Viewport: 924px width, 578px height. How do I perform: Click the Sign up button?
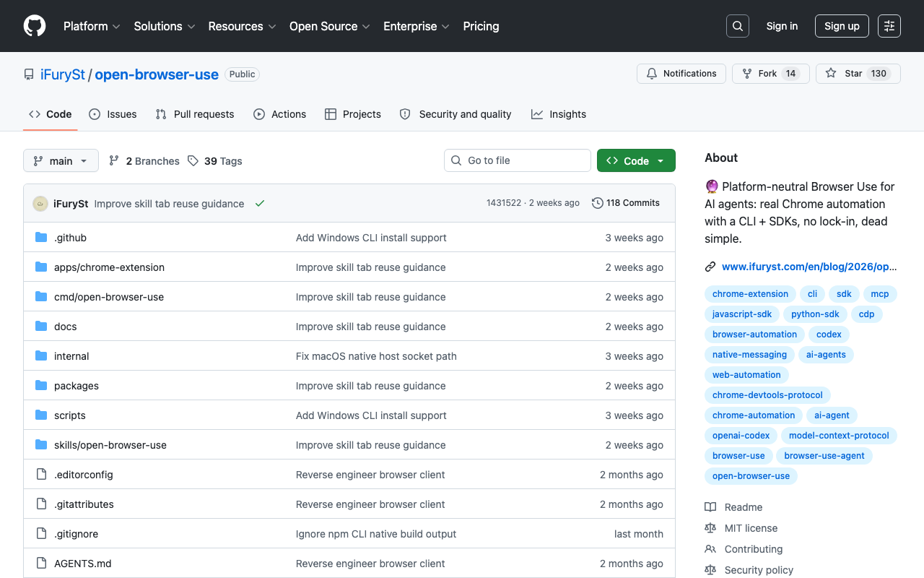(842, 26)
